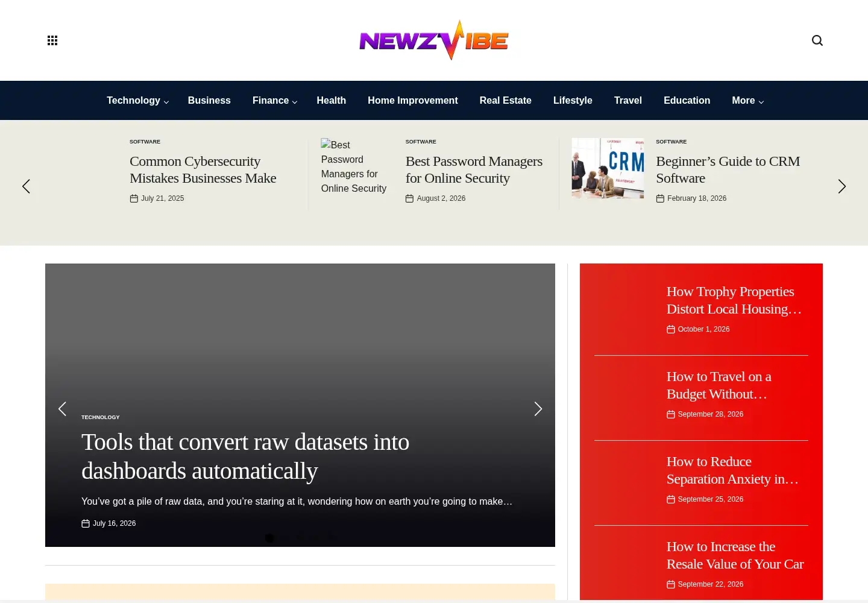Open the SOFTWARE tag above the CRM guide

tap(671, 142)
